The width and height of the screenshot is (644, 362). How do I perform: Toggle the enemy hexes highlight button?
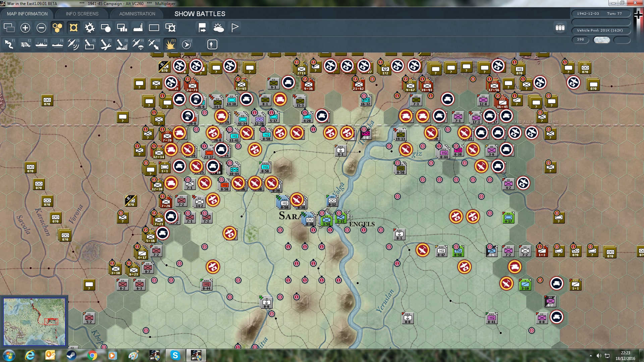(x=73, y=28)
